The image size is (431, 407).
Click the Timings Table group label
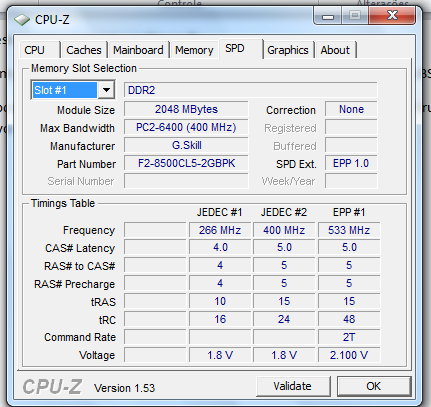pos(63,203)
